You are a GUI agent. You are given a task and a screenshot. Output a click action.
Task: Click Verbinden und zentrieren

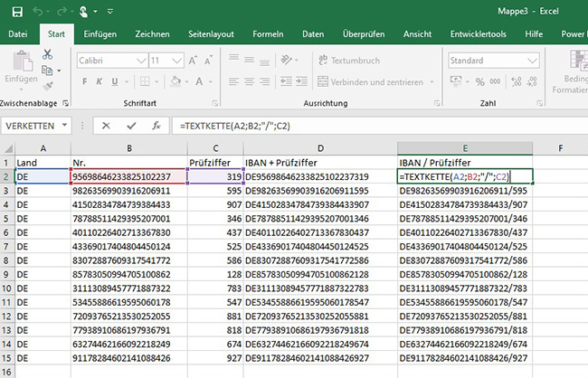(x=370, y=81)
